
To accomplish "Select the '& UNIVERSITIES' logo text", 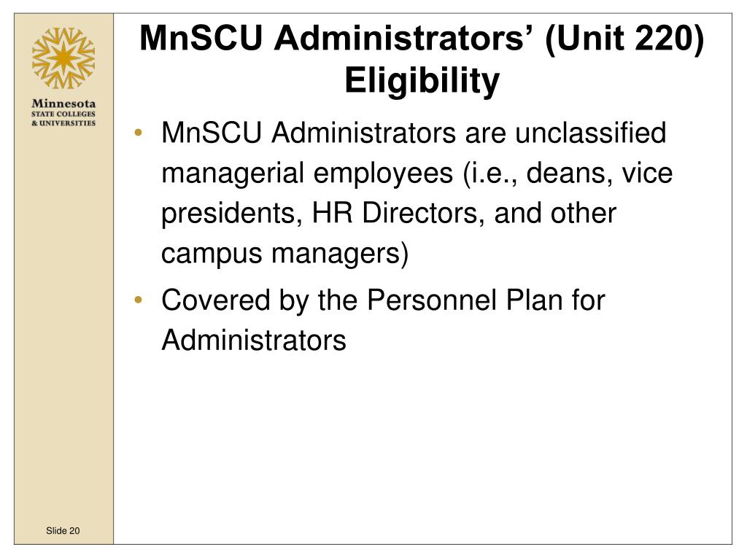I will click(x=63, y=122).
